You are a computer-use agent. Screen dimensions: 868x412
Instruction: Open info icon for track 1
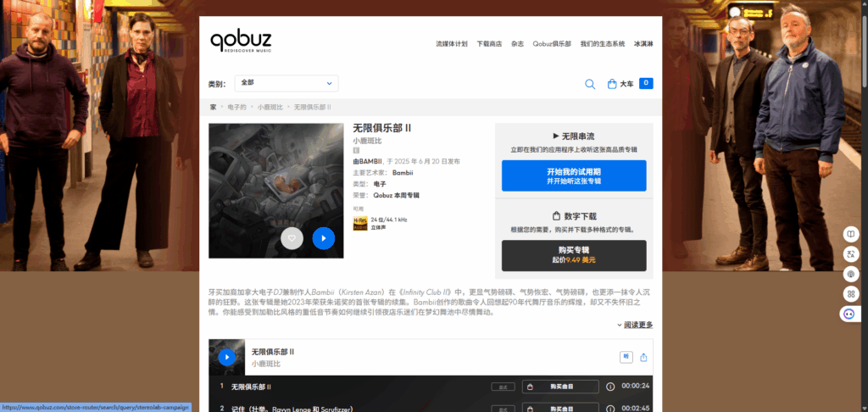tap(610, 387)
